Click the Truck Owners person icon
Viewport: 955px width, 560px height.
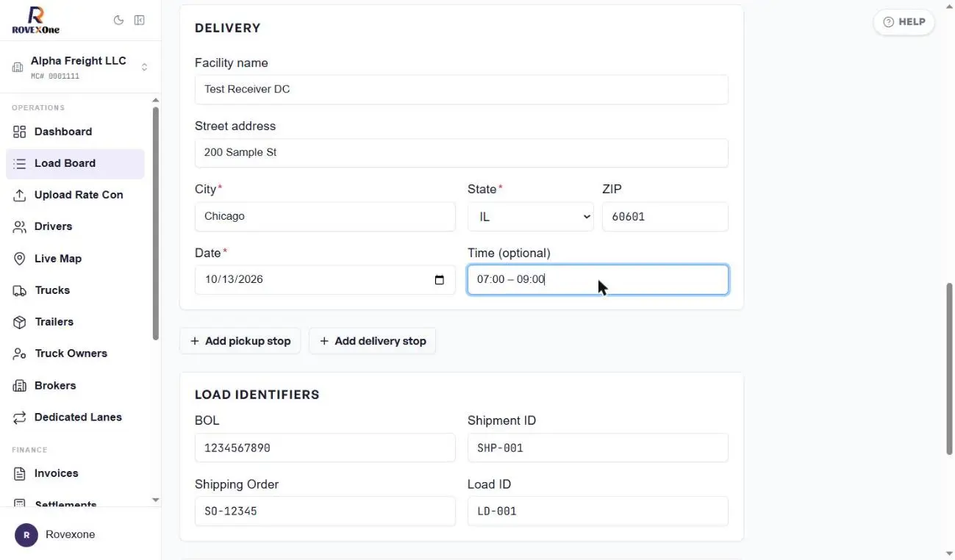(x=20, y=353)
